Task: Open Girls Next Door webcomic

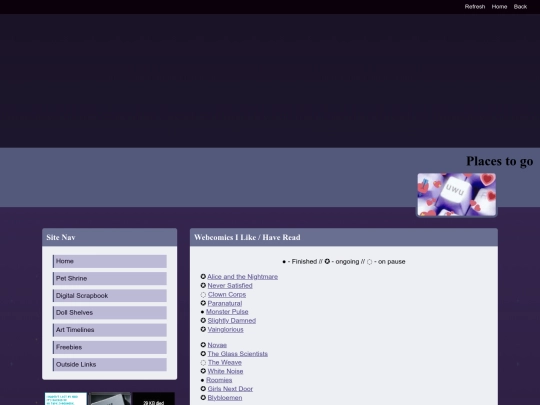Action: click(x=230, y=389)
